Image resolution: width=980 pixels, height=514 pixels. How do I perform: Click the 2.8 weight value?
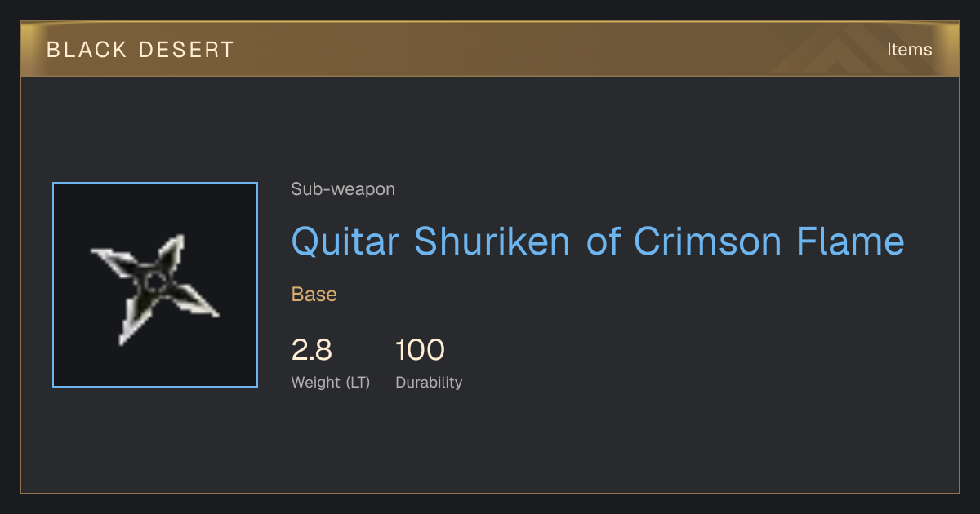click(x=312, y=350)
